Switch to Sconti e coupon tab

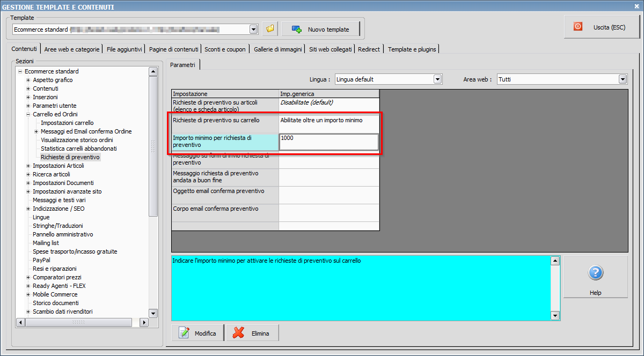(225, 49)
